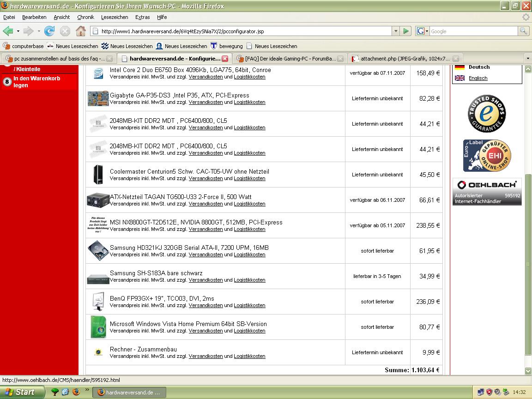Click the EHI Geprüfter Online-Shop badge
Screen dimensions: 532x399
487,156
